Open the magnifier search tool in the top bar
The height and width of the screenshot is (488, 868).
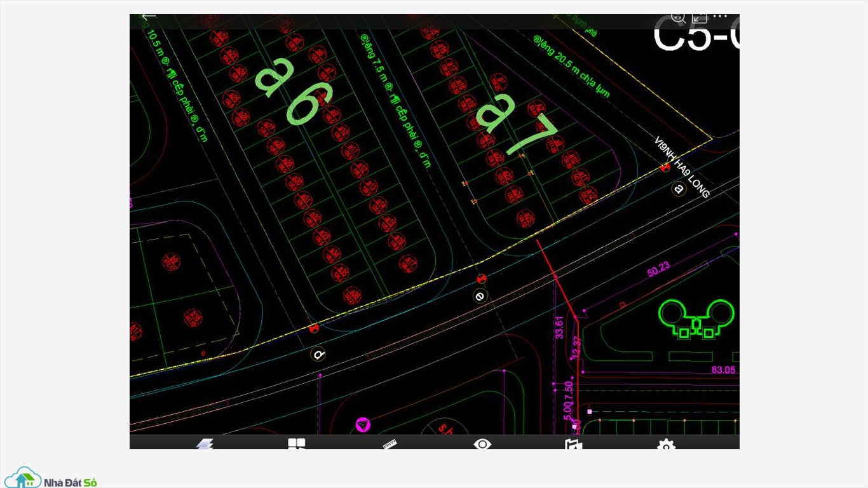tap(678, 17)
